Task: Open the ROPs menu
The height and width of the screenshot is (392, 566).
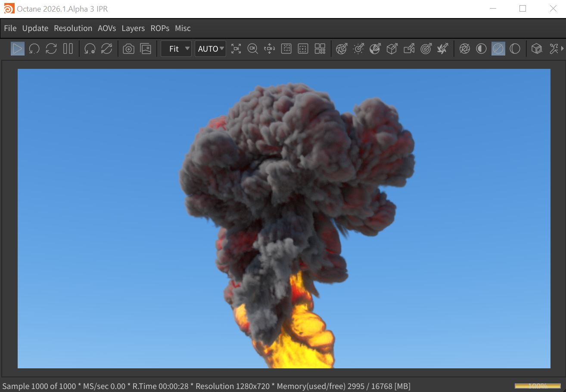Action: (160, 28)
